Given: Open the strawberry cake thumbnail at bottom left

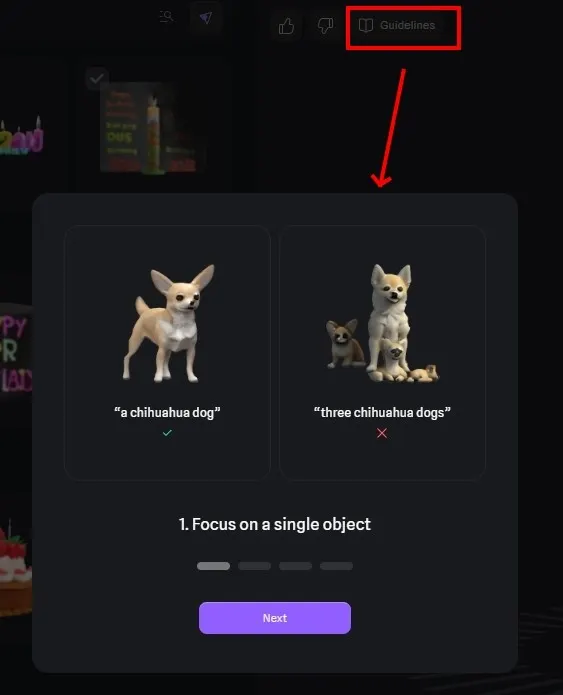Looking at the screenshot, I should coord(16,570).
